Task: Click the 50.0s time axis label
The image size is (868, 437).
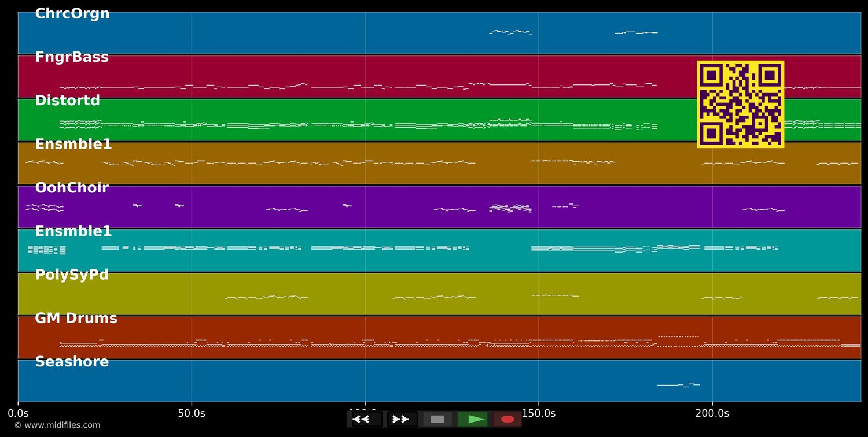Action: [192, 413]
